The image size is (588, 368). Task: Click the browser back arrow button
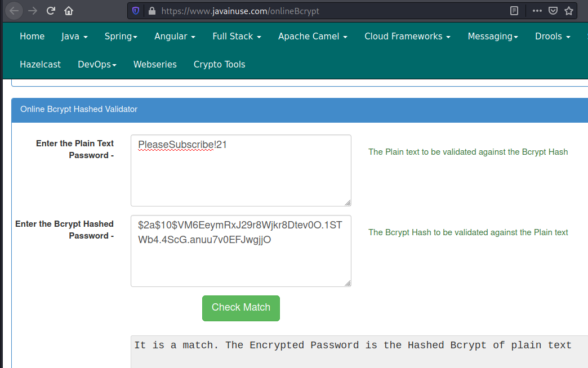[x=14, y=11]
